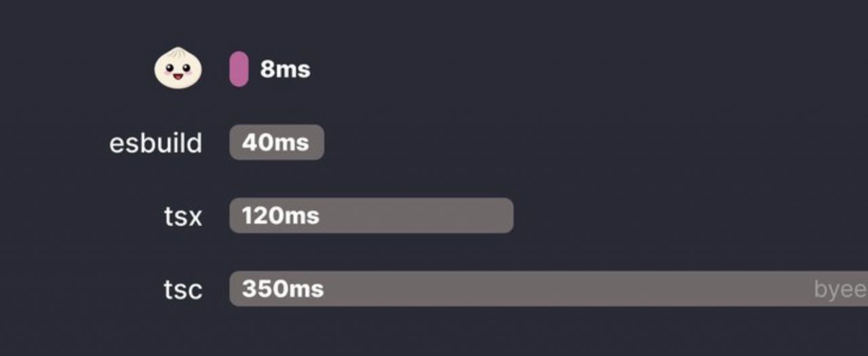868x356 pixels.
Task: Click the tsc label
Action: click(183, 290)
